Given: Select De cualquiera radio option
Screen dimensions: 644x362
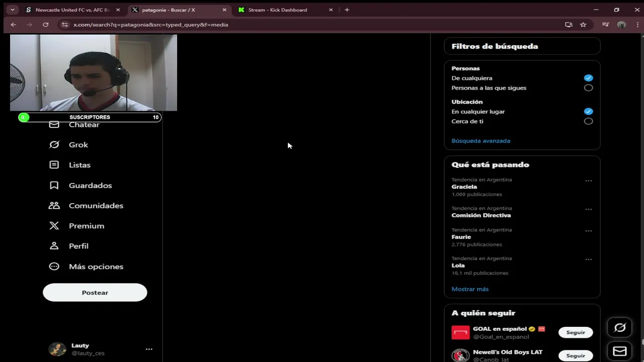Looking at the screenshot, I should click(x=588, y=78).
